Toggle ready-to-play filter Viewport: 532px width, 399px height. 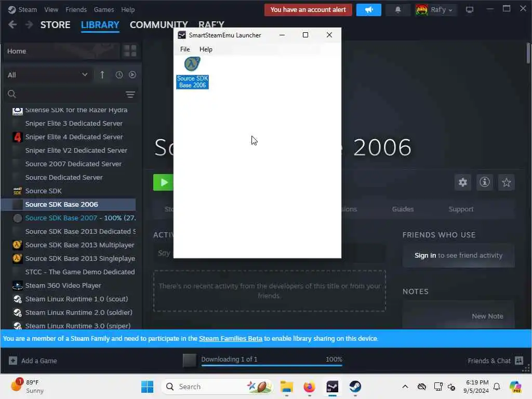132,75
